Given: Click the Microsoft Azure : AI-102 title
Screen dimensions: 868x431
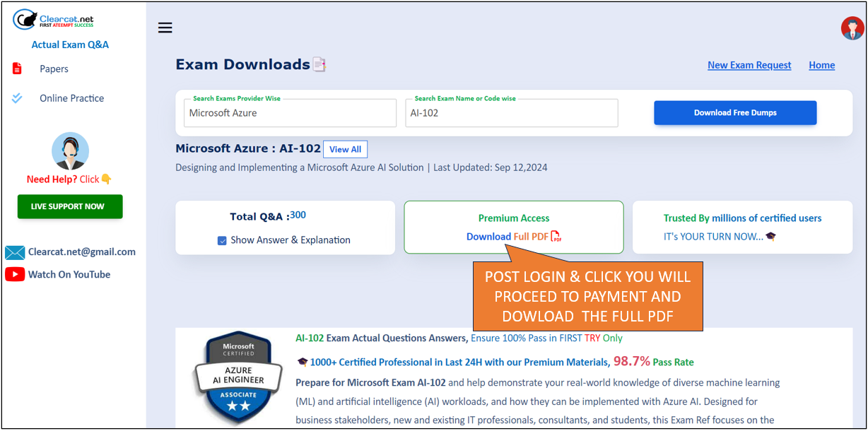Looking at the screenshot, I should pos(248,148).
